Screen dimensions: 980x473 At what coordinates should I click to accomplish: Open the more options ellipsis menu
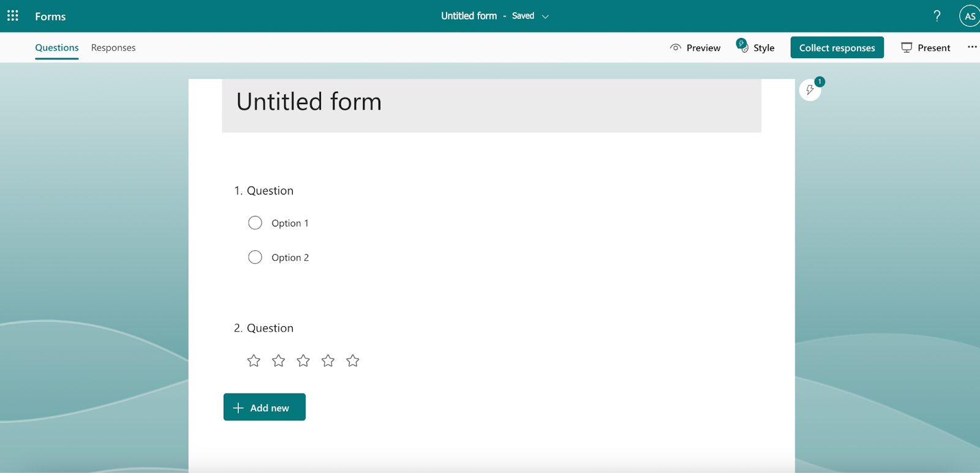[972, 47]
